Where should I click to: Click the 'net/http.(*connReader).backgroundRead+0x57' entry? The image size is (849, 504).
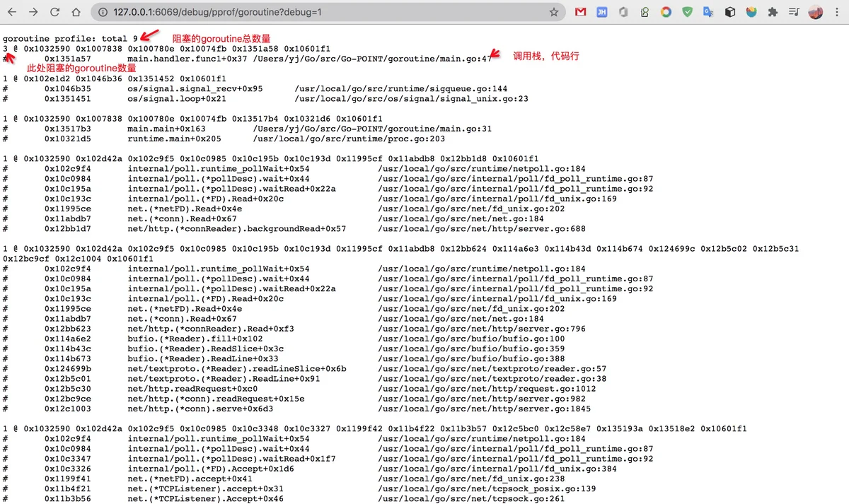[x=237, y=229]
